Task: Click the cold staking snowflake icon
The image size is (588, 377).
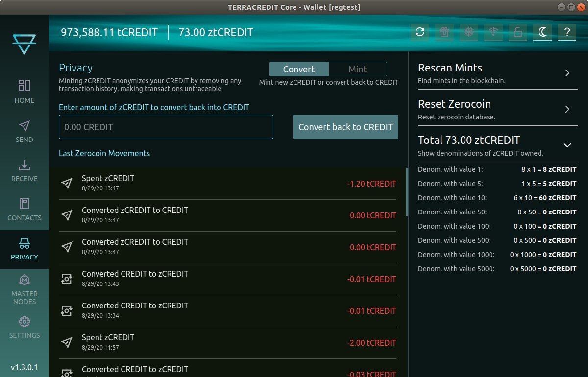Action: [469, 32]
